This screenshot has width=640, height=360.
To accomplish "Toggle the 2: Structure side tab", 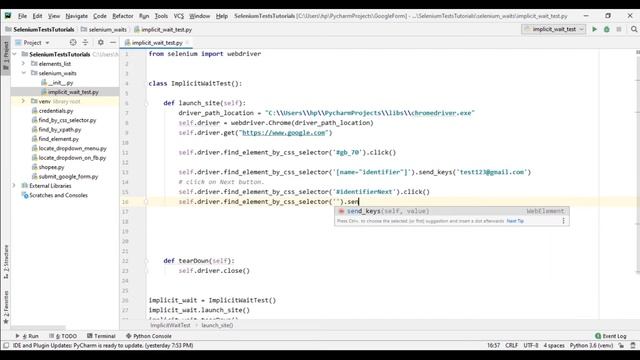I will (x=6, y=262).
